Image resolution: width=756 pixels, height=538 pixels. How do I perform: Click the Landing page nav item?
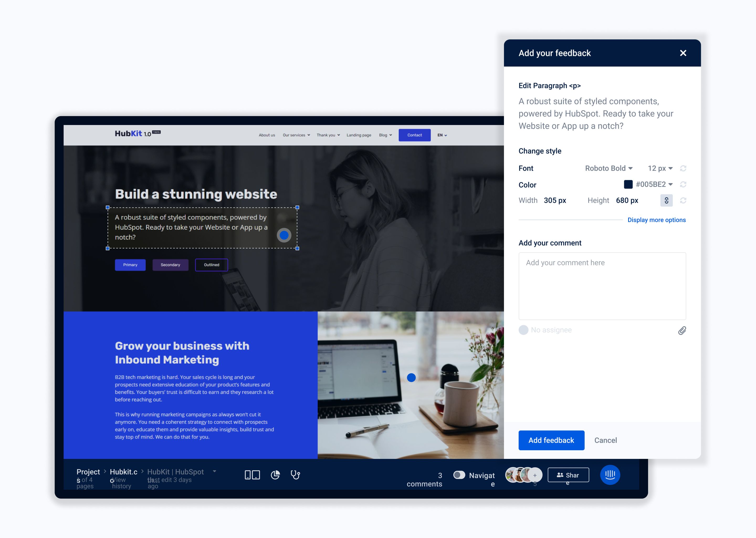[359, 135]
